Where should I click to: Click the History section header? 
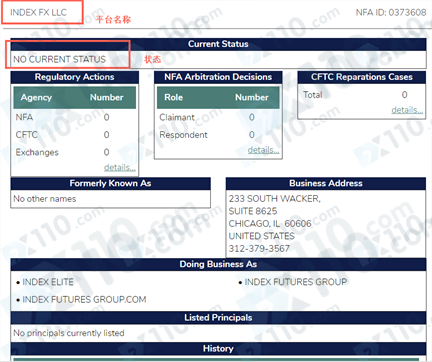[x=218, y=349]
